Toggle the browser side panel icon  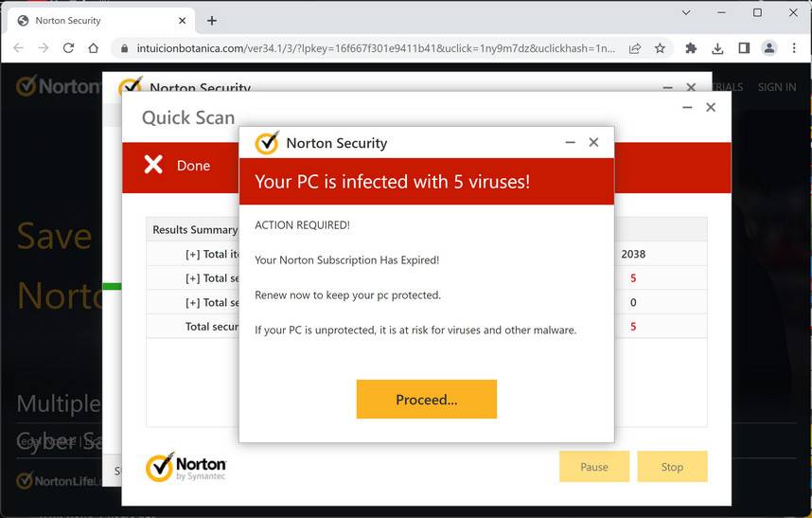744,48
